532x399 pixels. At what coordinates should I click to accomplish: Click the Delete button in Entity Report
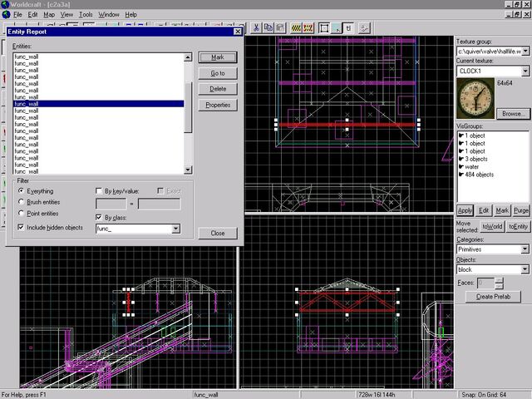coord(218,89)
